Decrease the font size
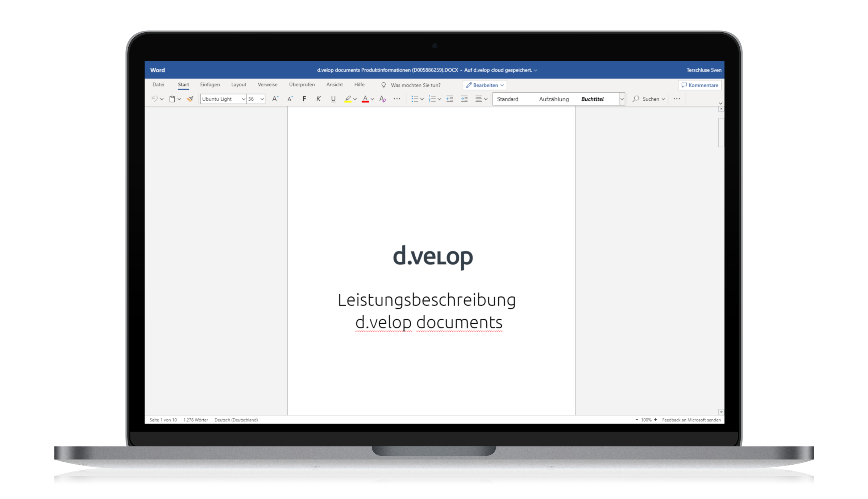The height and width of the screenshot is (499, 868). click(290, 99)
